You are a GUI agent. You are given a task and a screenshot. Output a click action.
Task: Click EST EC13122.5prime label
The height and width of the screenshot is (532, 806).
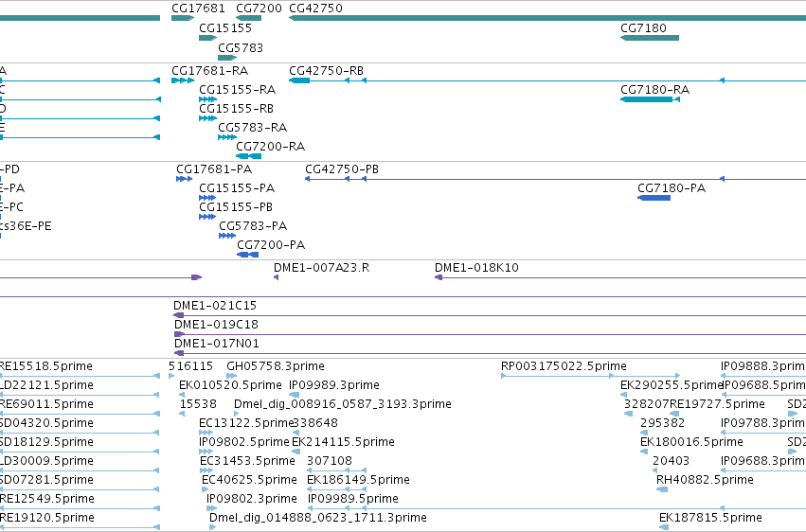[246, 424]
